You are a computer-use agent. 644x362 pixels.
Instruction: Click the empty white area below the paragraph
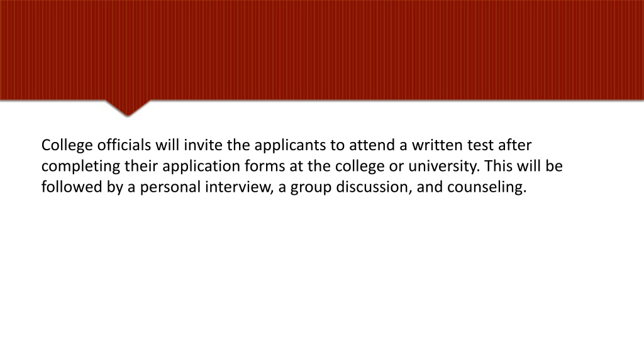(322, 279)
